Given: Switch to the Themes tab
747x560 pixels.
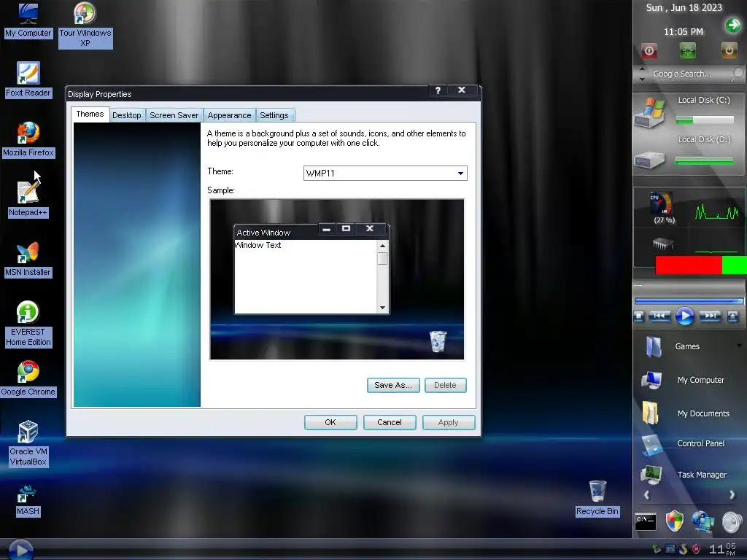Looking at the screenshot, I should pos(90,114).
